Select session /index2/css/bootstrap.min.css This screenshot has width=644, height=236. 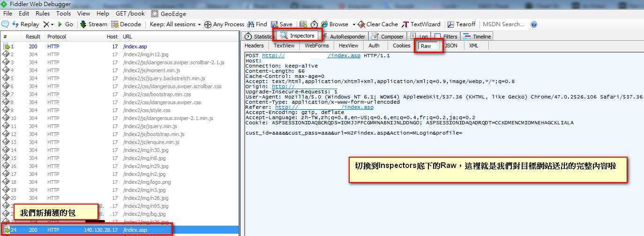pyautogui.click(x=120, y=94)
